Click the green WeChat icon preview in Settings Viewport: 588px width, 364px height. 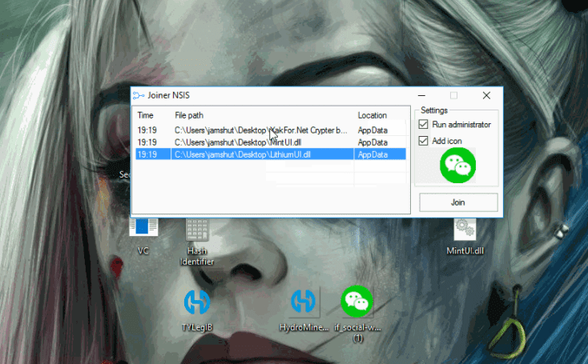coord(458,166)
